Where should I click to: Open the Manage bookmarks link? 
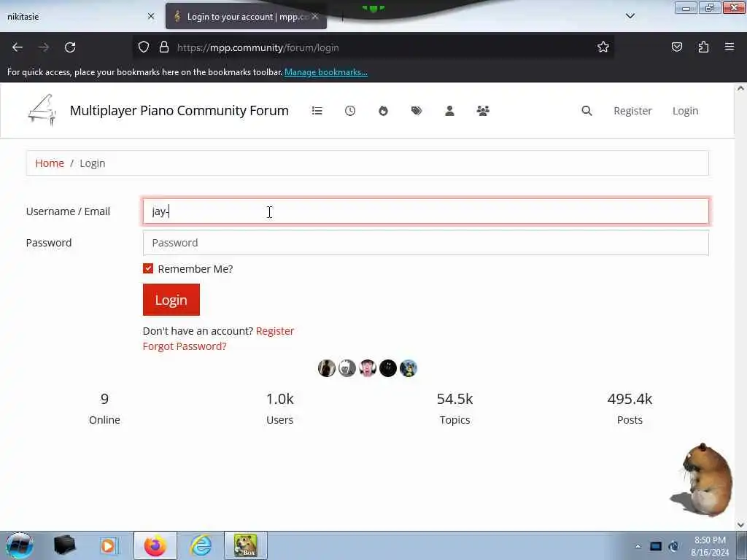(x=326, y=72)
